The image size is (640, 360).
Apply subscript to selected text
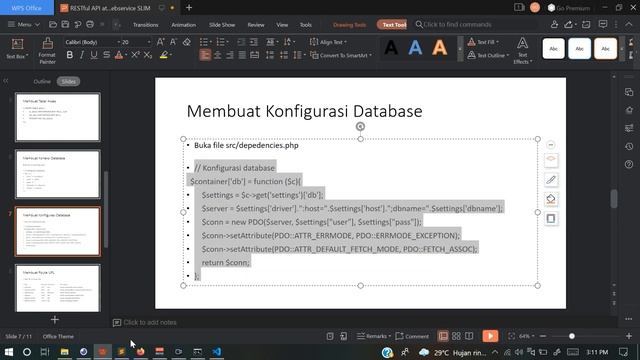[148, 55]
